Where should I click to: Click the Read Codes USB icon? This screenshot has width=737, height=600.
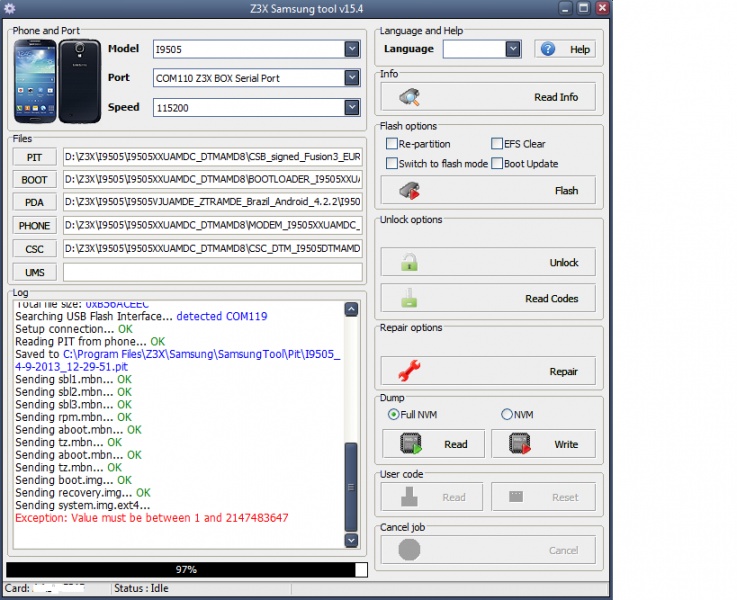pyautogui.click(x=409, y=298)
